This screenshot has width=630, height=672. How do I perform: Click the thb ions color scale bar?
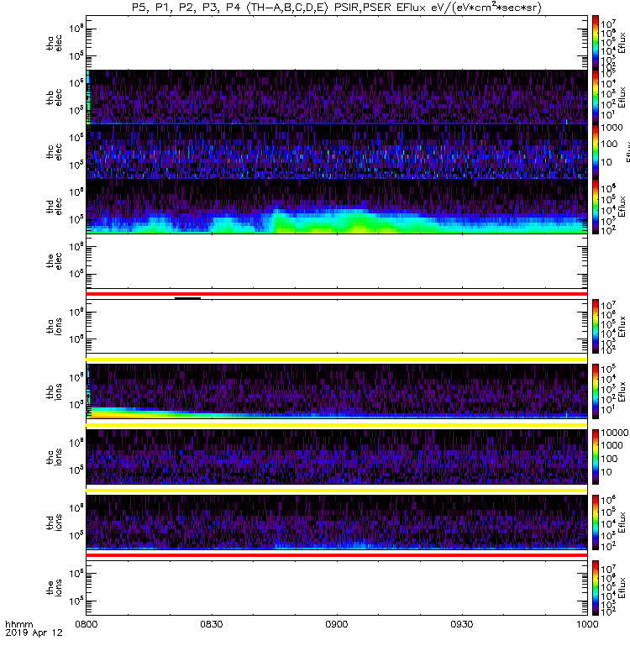pyautogui.click(x=596, y=391)
